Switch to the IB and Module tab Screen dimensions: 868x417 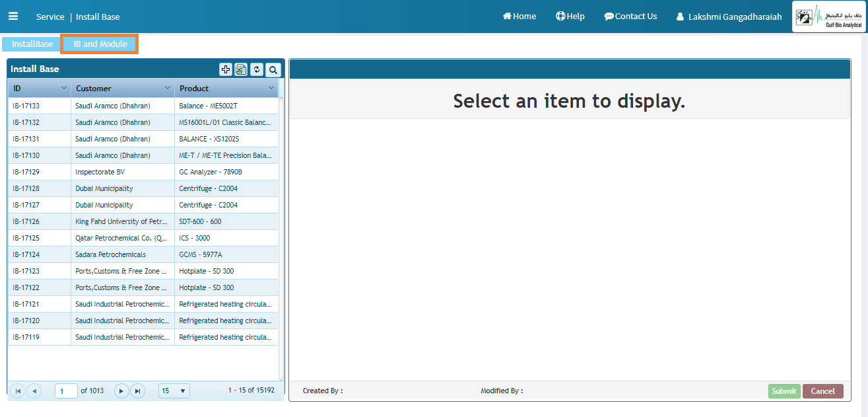coord(100,44)
